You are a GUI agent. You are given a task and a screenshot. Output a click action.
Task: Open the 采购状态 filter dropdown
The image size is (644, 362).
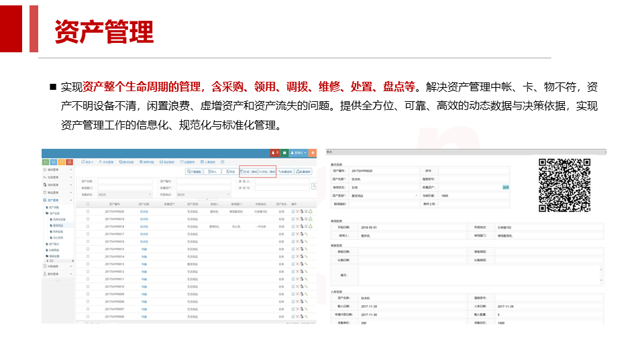(125, 194)
